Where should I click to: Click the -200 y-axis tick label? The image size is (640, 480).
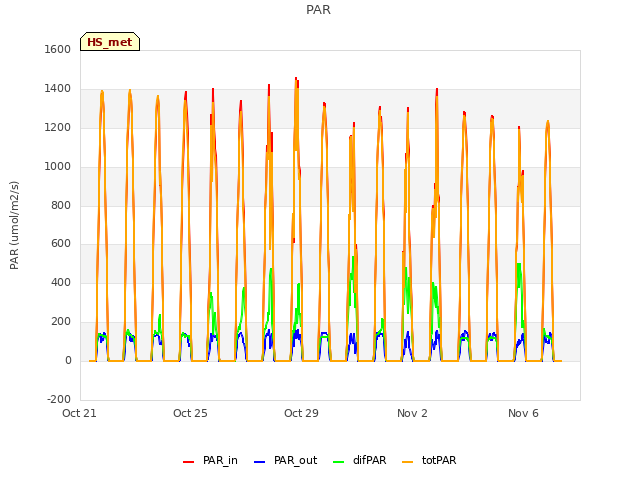(x=59, y=399)
